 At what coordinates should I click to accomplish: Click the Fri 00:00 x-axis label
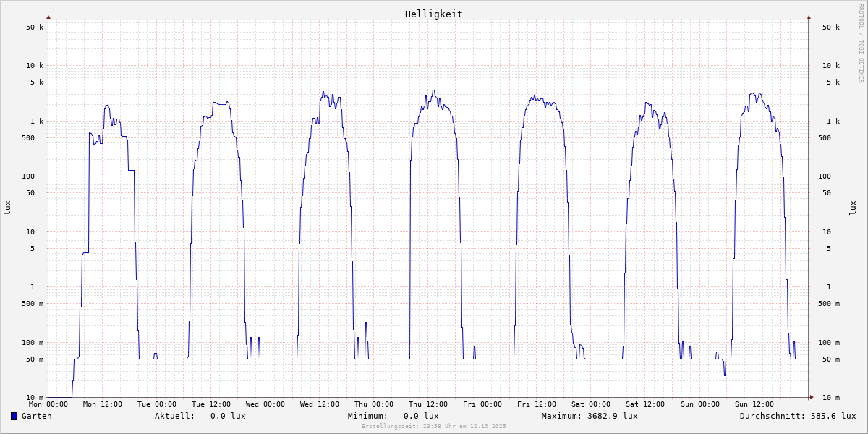pyautogui.click(x=482, y=404)
